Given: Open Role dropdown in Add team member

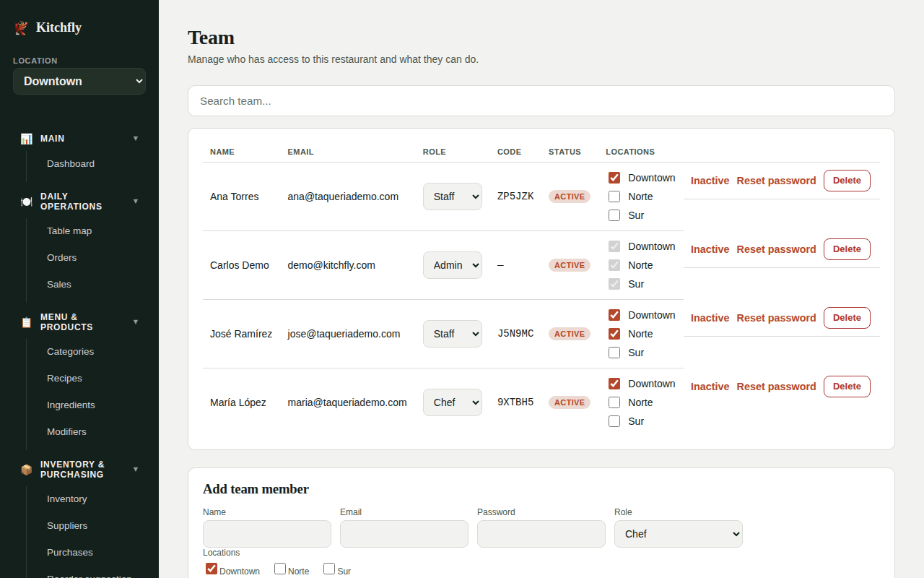Looking at the screenshot, I should [x=679, y=534].
